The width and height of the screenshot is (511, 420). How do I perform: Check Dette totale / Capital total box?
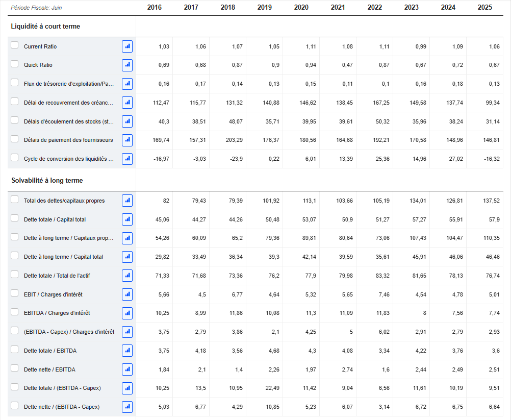coord(15,218)
